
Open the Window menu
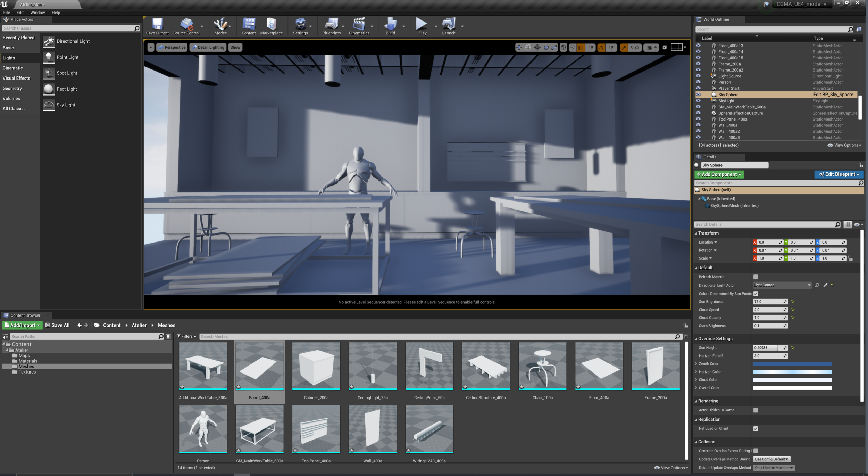37,12
